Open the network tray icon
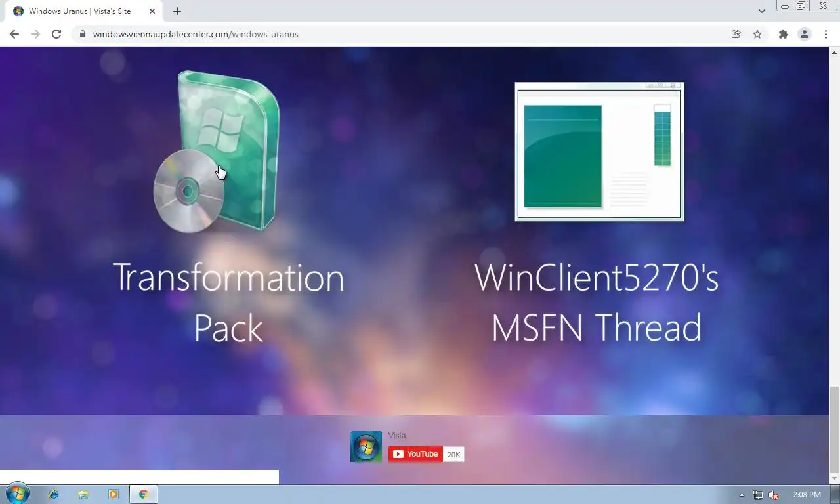Viewport: 840px width, 504px height. tap(758, 495)
